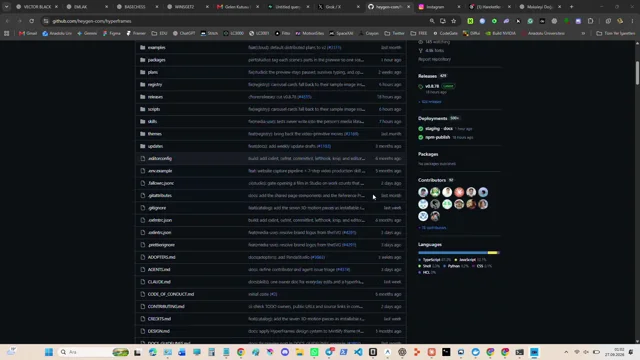
Task: Click the tag icon next to v0.8.78
Action: [x=421, y=87]
